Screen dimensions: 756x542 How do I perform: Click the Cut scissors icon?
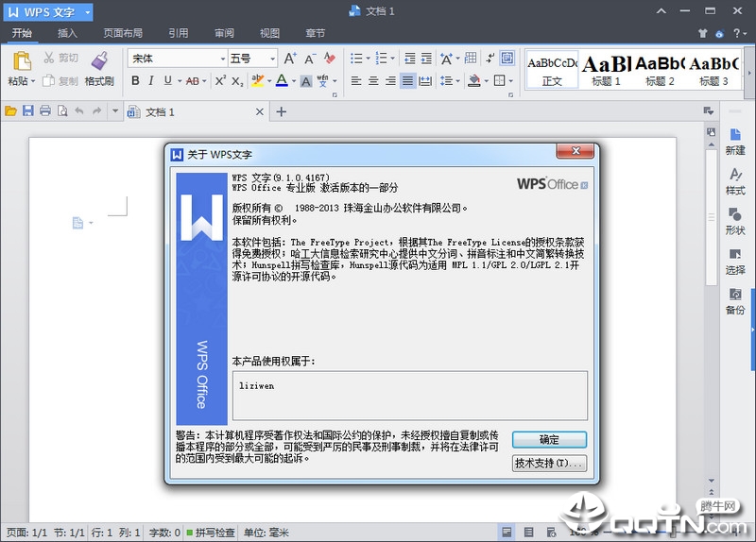49,58
